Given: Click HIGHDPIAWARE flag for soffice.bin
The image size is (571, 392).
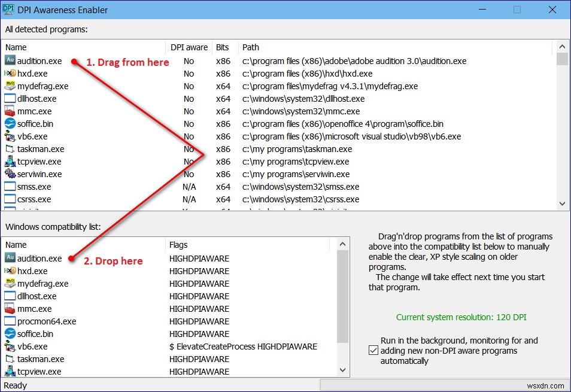Looking at the screenshot, I should [x=199, y=334].
